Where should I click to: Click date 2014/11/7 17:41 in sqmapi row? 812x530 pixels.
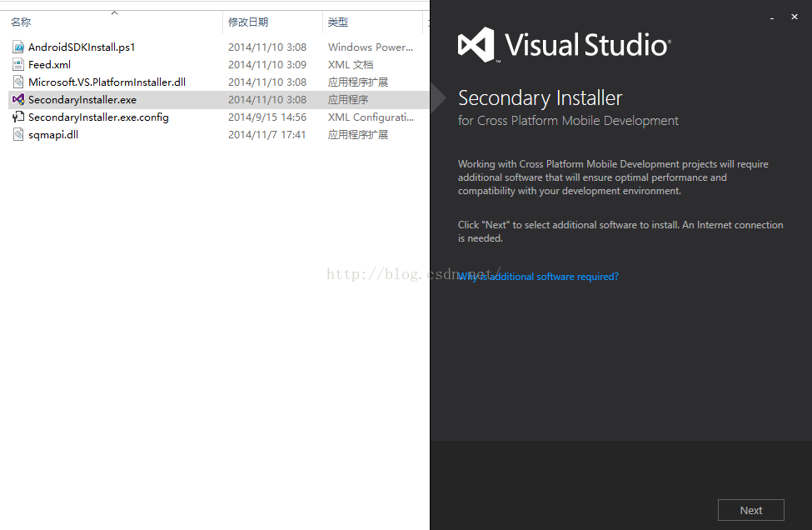click(267, 135)
